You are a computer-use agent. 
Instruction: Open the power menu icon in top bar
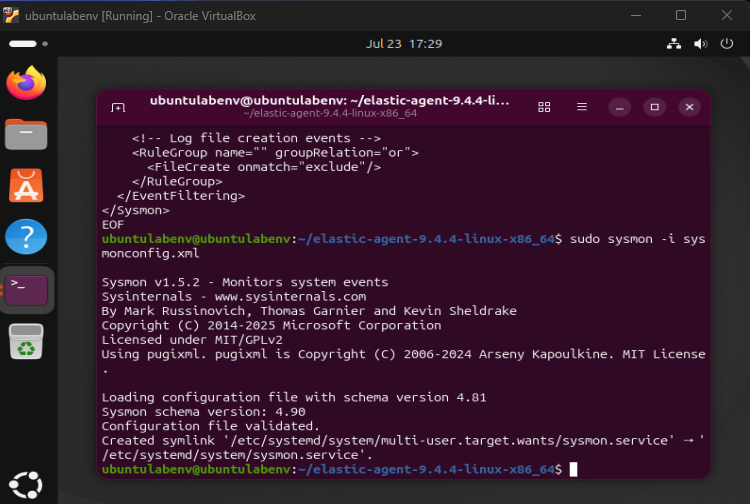727,44
